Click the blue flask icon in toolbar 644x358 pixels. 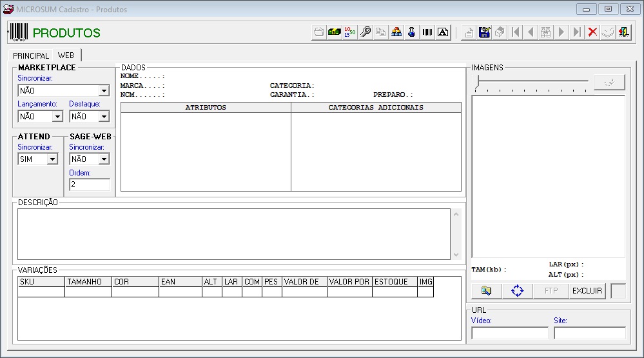pos(412,32)
